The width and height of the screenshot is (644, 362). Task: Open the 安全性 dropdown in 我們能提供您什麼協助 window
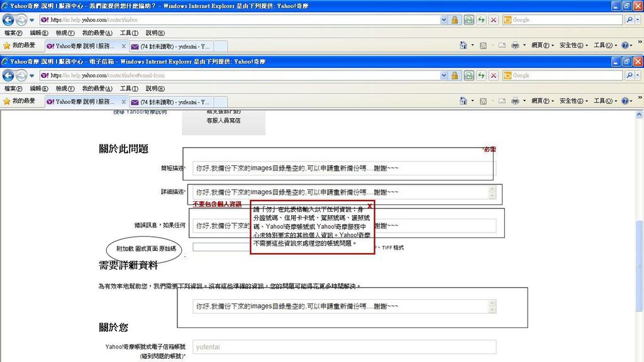click(574, 45)
